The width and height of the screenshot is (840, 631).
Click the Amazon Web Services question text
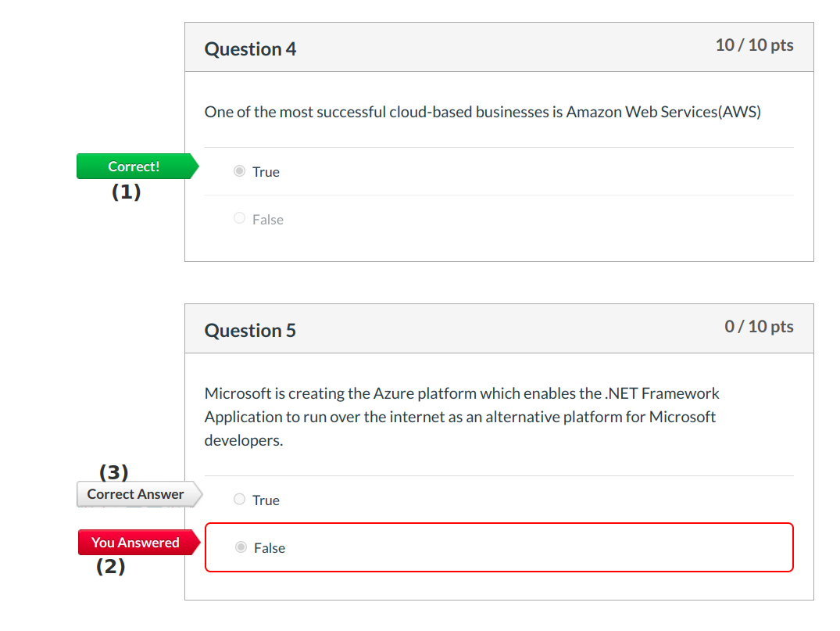482,112
